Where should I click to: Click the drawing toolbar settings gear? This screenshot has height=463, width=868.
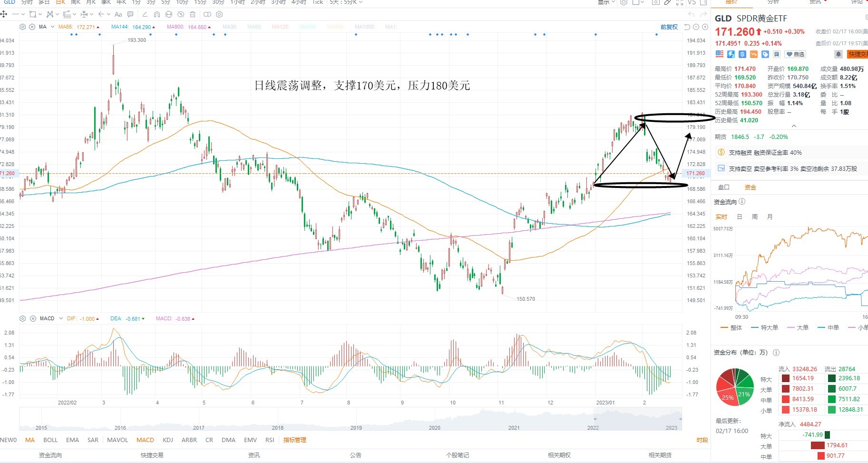tap(219, 14)
